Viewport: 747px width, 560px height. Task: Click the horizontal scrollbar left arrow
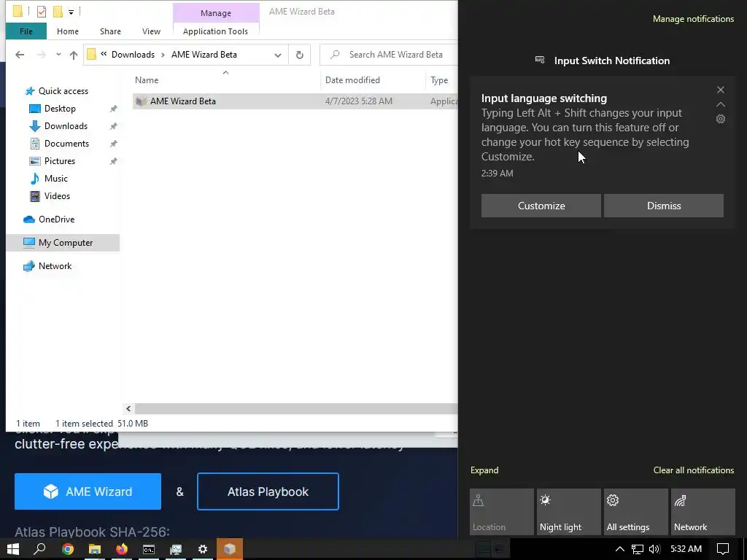pyautogui.click(x=128, y=408)
